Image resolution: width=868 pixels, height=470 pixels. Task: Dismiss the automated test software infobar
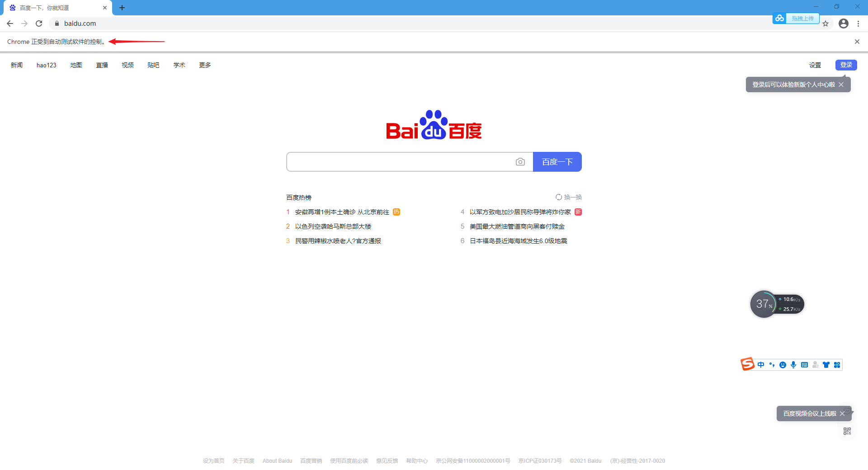857,42
